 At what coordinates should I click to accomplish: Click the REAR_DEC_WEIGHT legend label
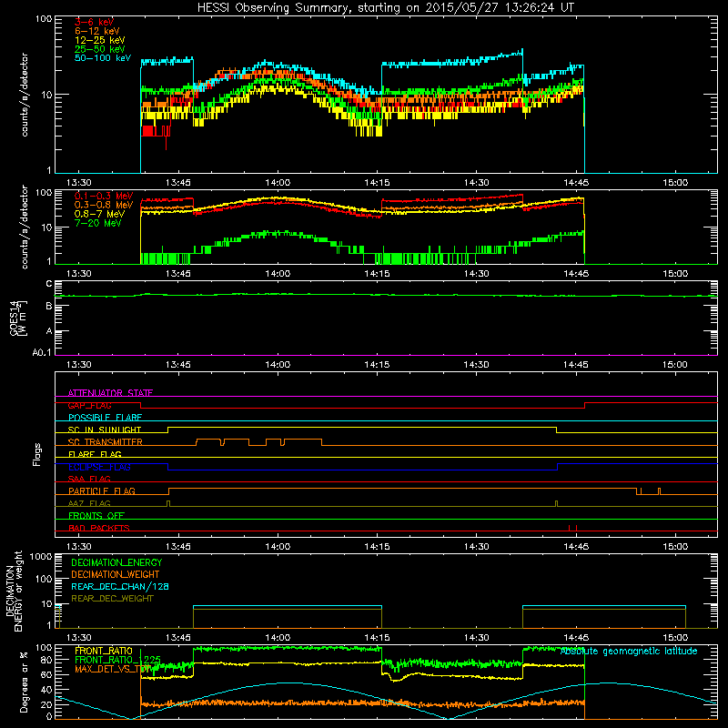pyautogui.click(x=112, y=599)
